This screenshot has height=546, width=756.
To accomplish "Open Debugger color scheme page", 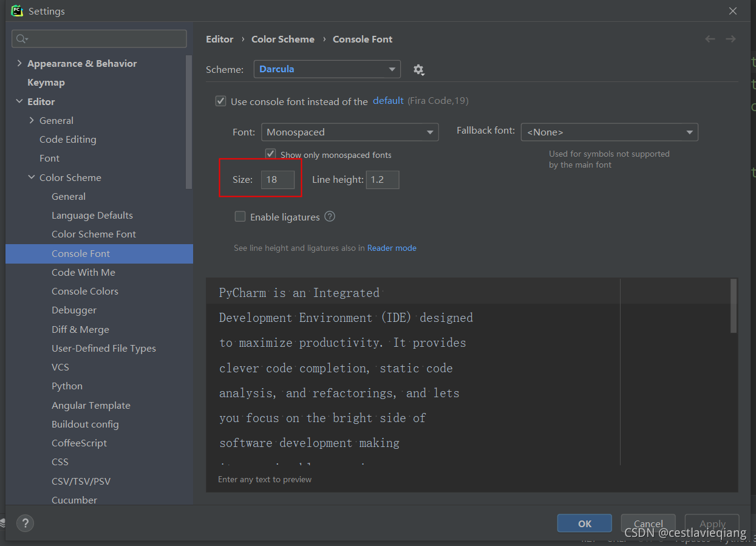I will (74, 310).
